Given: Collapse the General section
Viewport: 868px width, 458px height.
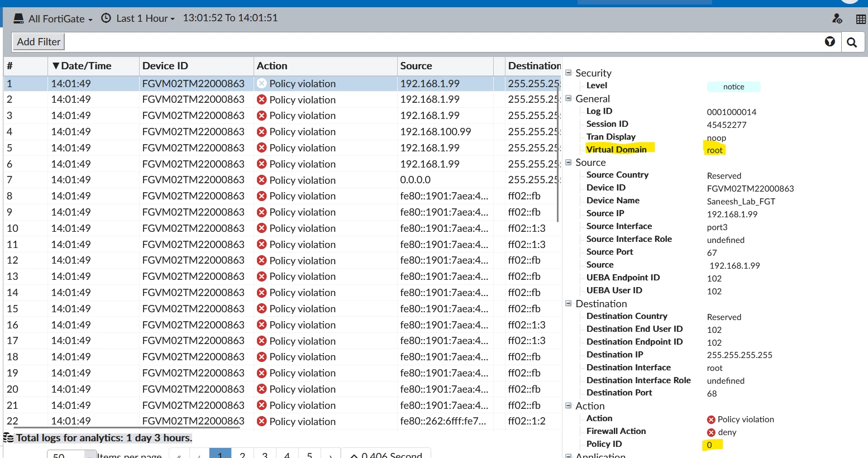Looking at the screenshot, I should pyautogui.click(x=569, y=98).
